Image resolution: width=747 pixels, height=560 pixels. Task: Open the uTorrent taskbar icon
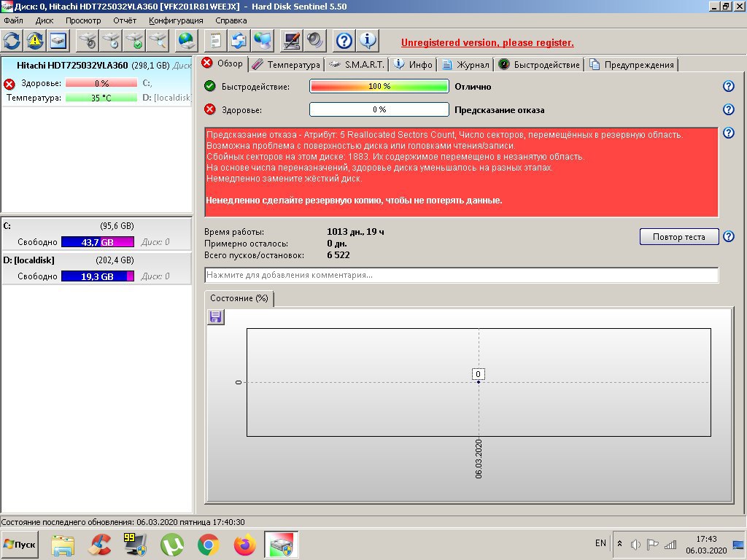pyautogui.click(x=172, y=544)
